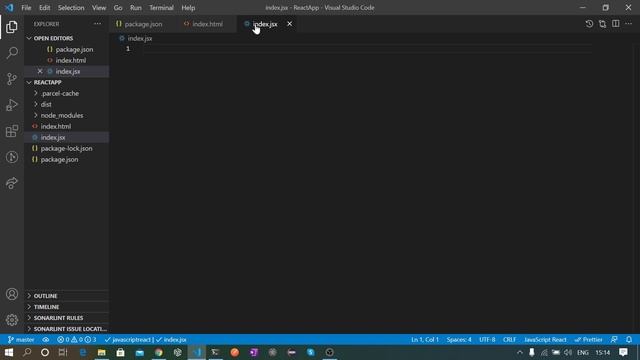Open the Search view in activity bar

point(12,53)
